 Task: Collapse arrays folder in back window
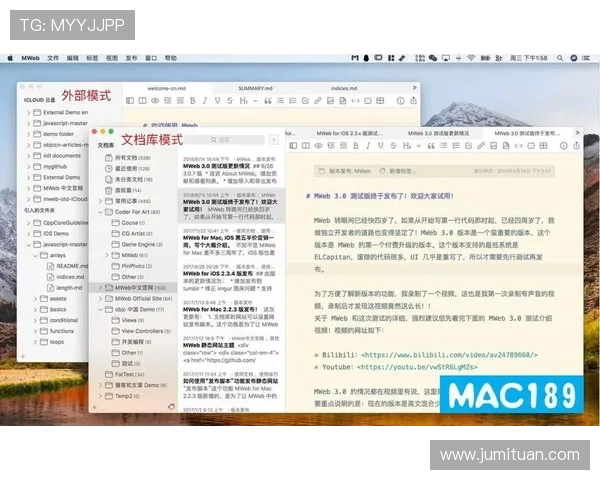tap(35, 255)
